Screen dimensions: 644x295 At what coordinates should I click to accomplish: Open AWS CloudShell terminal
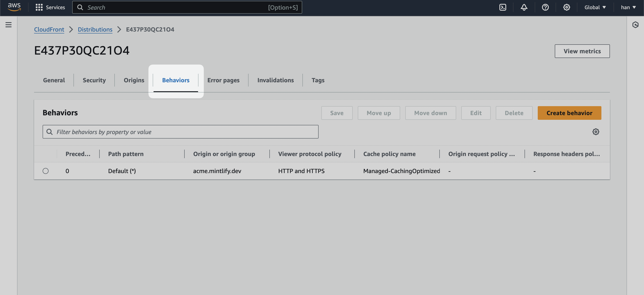coord(502,7)
